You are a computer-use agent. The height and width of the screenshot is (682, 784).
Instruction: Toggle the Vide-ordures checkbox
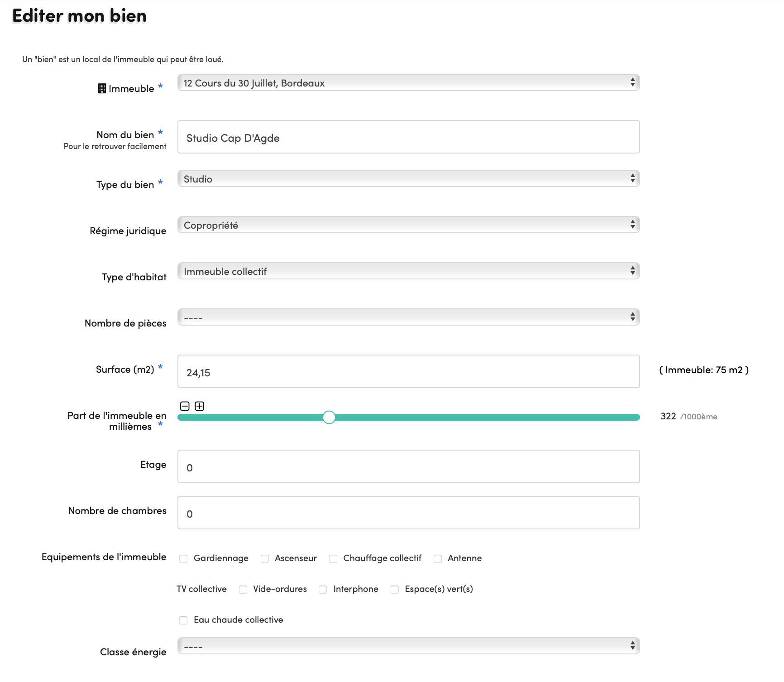(x=243, y=590)
